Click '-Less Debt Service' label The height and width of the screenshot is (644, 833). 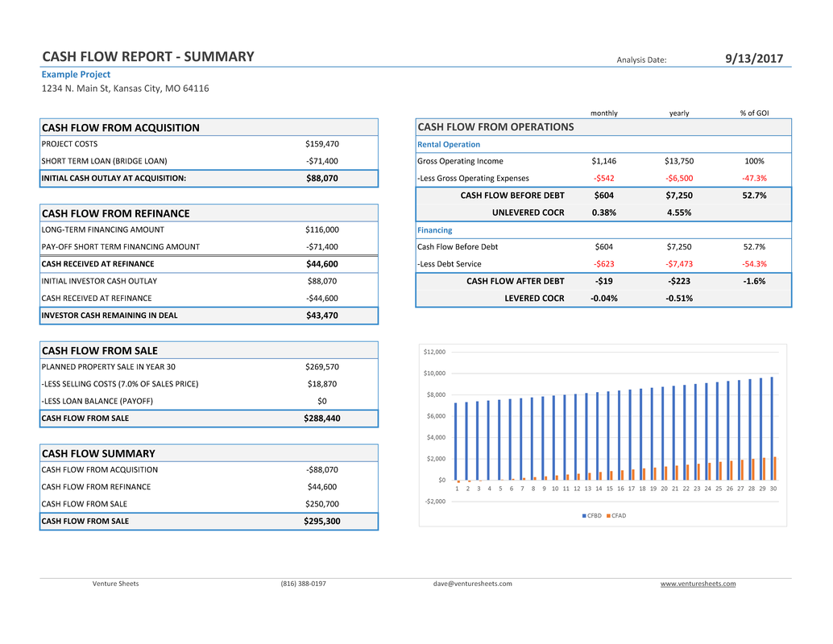pyautogui.click(x=449, y=264)
